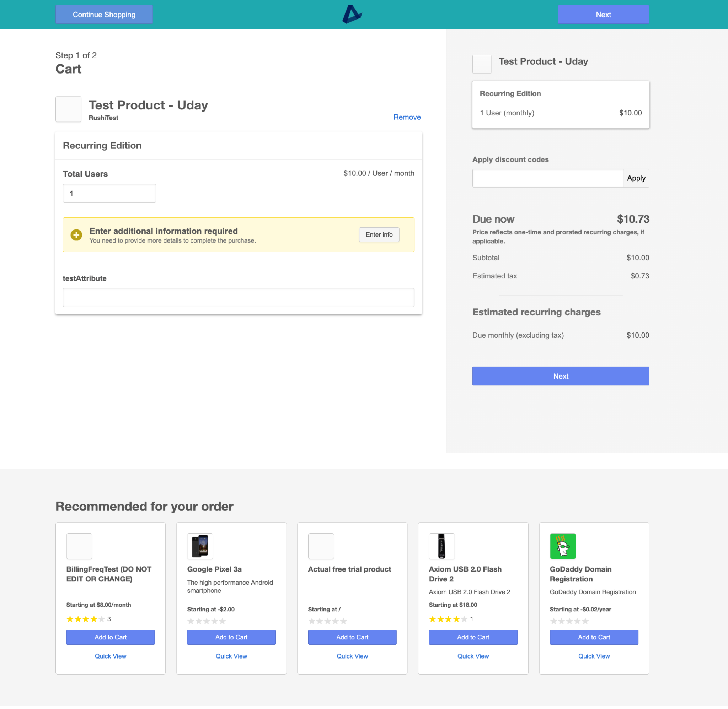Viewport: 728px width, 709px height.
Task: Click Next button in the header
Action: tap(603, 15)
